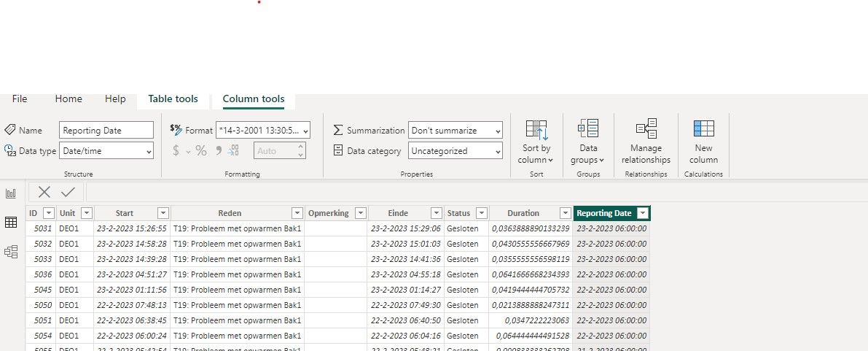This screenshot has height=351, width=868.
Task: Open the Opmerking column filter dropdown
Action: pos(360,213)
